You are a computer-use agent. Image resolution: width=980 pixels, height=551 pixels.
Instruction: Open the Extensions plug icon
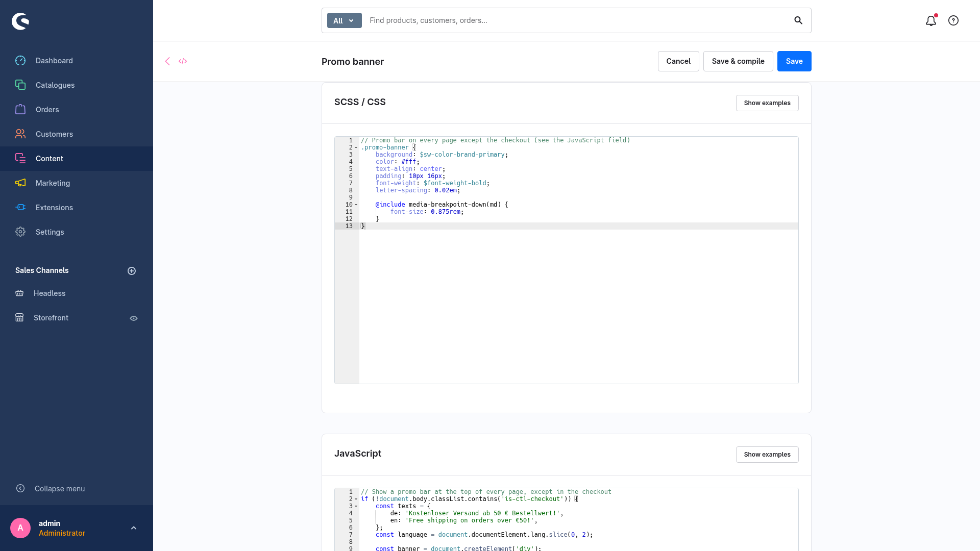click(x=20, y=208)
